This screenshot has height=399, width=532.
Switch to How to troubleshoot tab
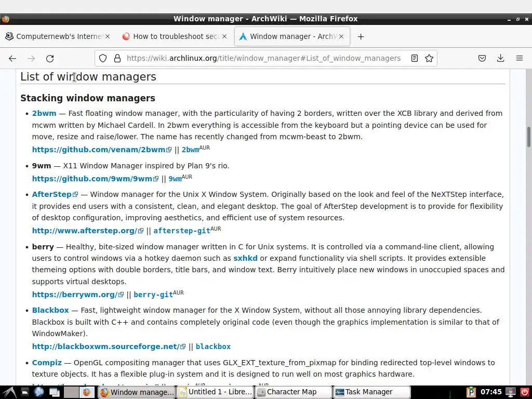(175, 36)
